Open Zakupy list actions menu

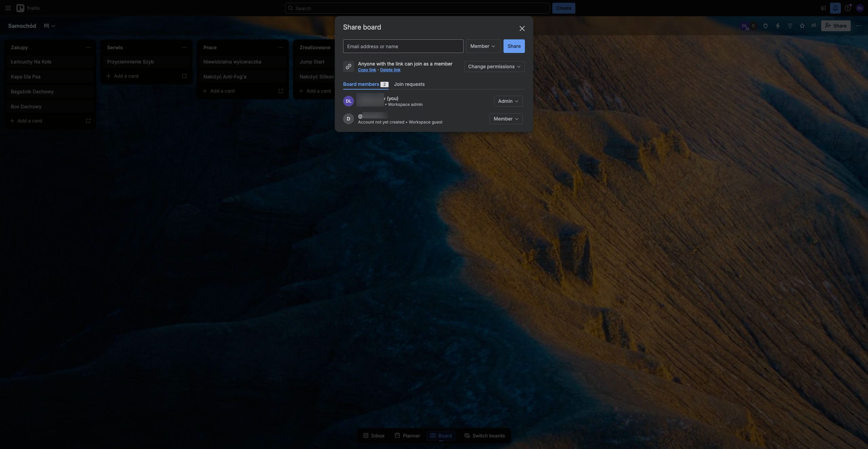click(x=88, y=48)
